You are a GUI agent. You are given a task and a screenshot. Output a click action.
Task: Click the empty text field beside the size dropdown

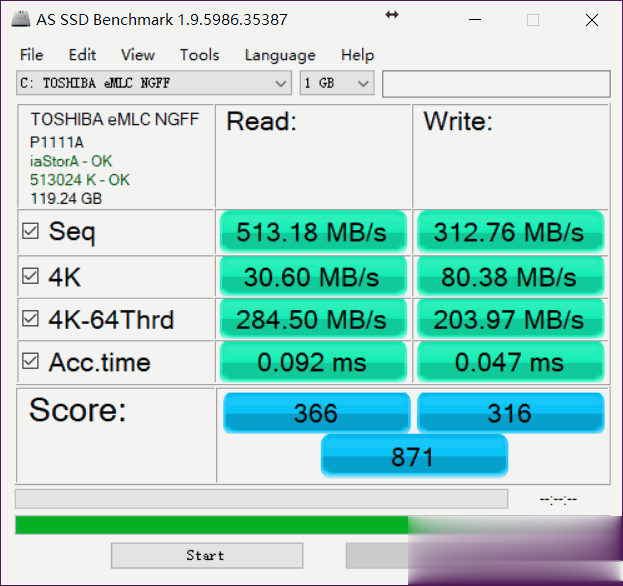(x=496, y=84)
